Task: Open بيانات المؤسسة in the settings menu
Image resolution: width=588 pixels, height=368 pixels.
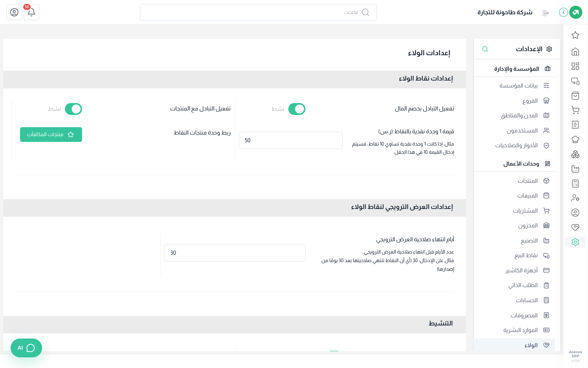Action: tap(514, 85)
